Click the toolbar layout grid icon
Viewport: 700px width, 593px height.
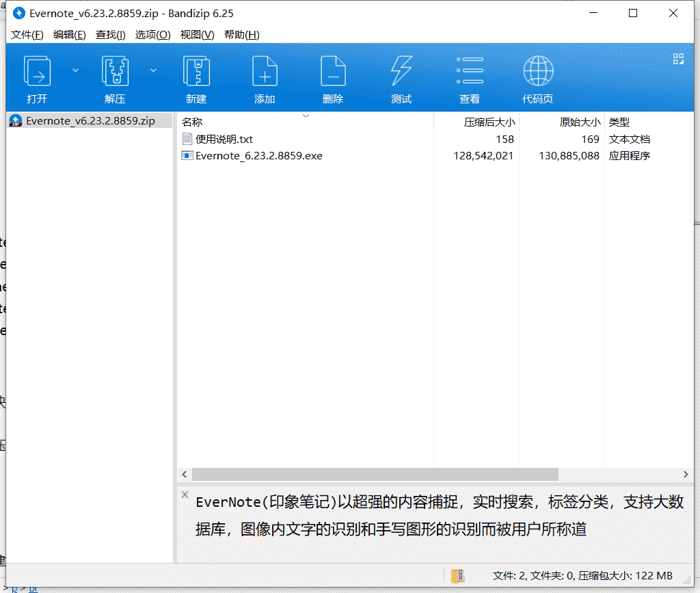(678, 59)
